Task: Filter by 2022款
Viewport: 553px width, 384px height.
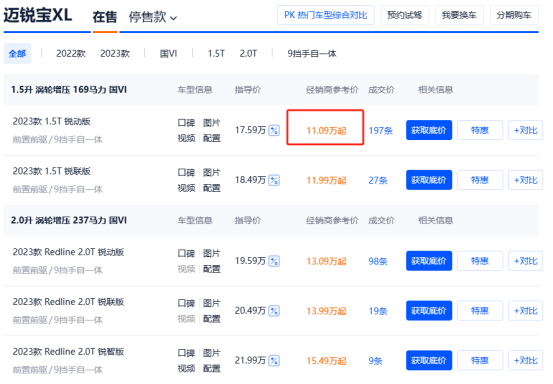Action: [71, 54]
